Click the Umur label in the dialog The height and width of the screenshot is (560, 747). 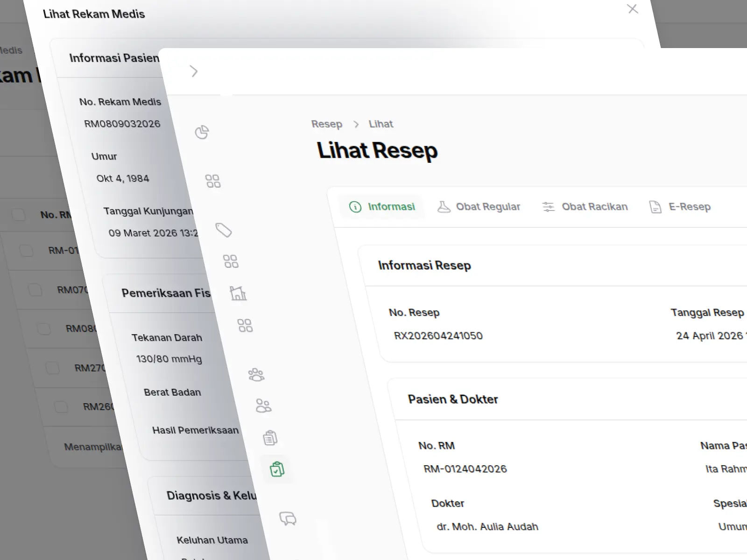(x=104, y=156)
